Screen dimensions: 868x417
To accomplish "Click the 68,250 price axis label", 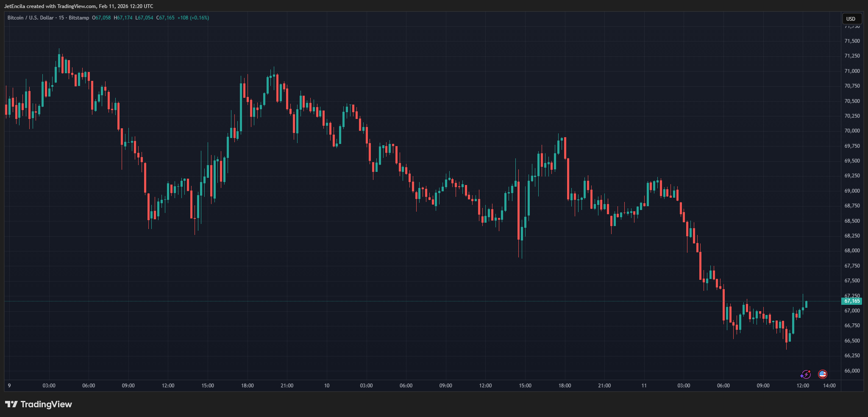I will pyautogui.click(x=852, y=236).
